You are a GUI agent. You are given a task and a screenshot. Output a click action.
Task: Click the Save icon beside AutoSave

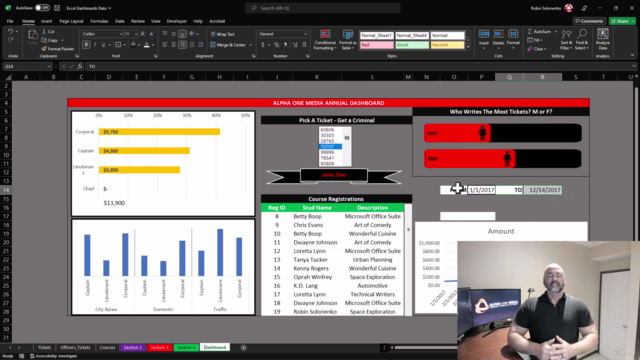[x=57, y=8]
